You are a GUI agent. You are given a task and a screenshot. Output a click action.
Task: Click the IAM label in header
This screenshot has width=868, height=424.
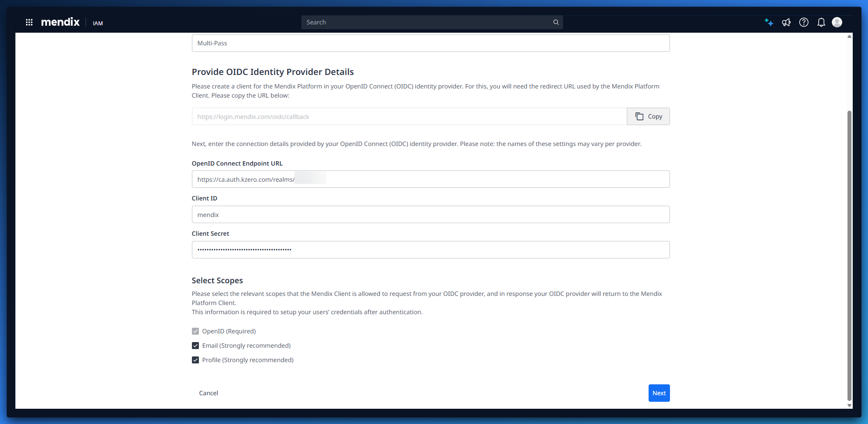click(x=98, y=23)
